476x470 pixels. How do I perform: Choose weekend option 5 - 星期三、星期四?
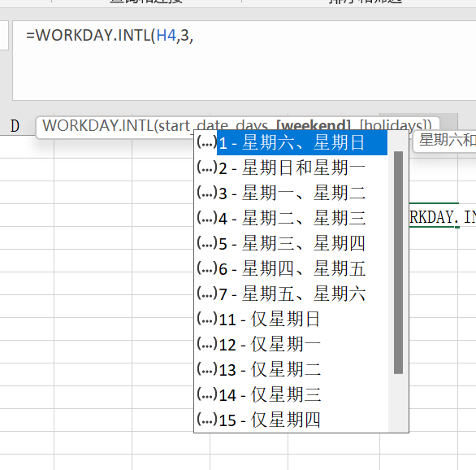coord(292,243)
